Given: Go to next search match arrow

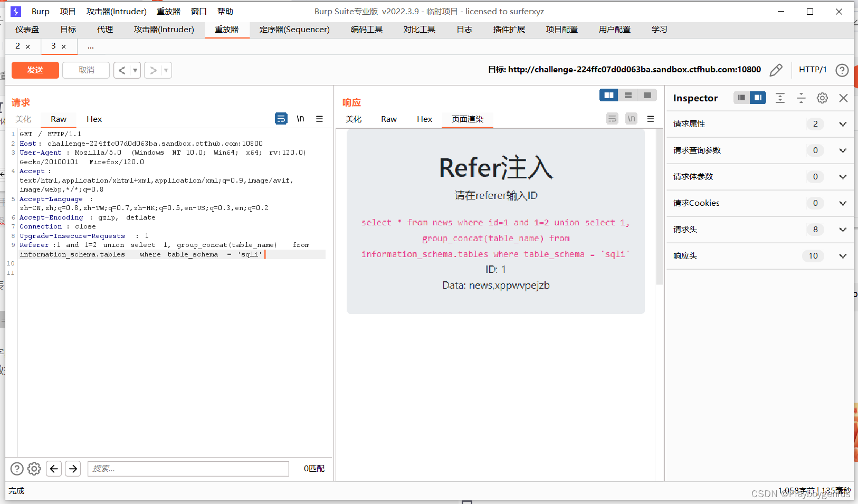Looking at the screenshot, I should pyautogui.click(x=73, y=469).
